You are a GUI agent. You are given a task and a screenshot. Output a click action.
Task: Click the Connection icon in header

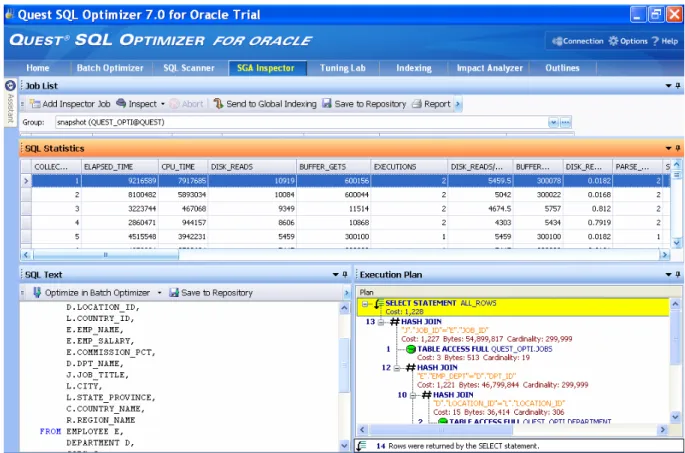[x=557, y=41]
